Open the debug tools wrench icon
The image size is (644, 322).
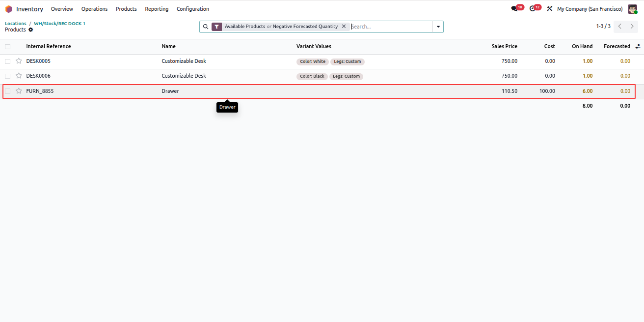pyautogui.click(x=550, y=9)
